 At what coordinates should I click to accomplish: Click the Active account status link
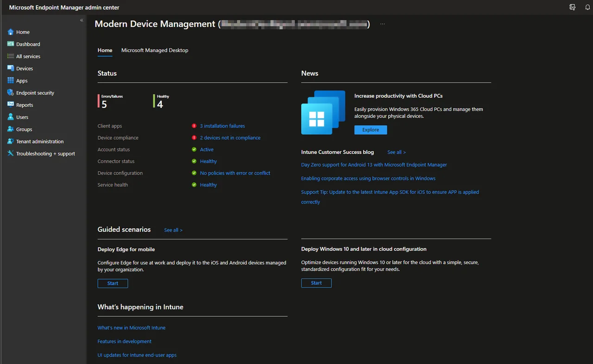(x=207, y=150)
